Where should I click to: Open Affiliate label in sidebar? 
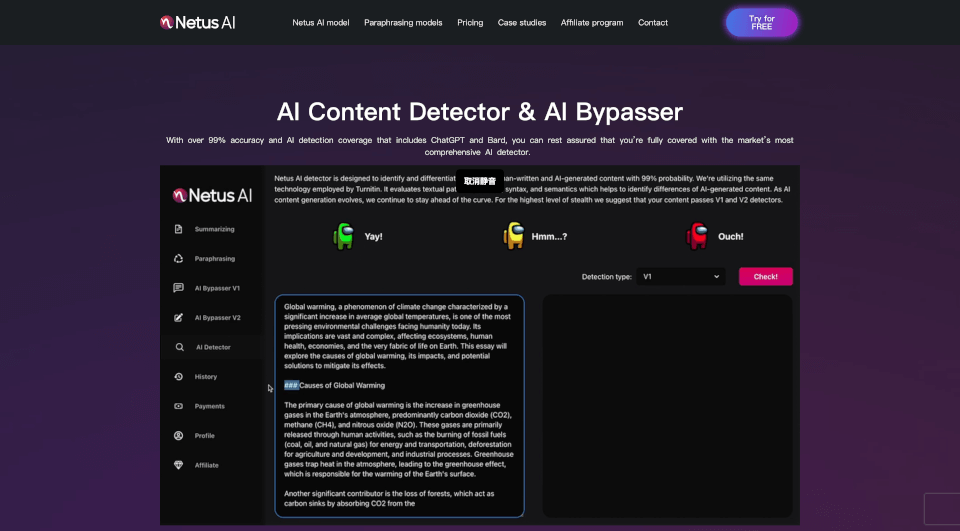(206, 465)
